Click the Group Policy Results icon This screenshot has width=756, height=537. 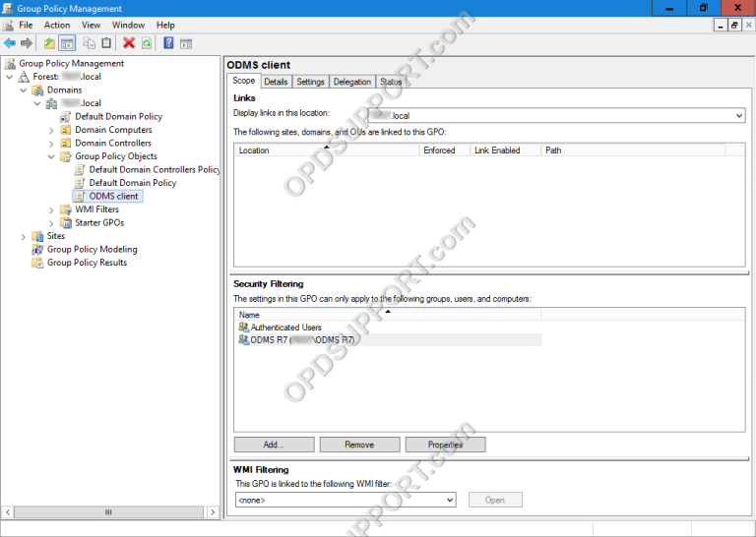point(37,263)
